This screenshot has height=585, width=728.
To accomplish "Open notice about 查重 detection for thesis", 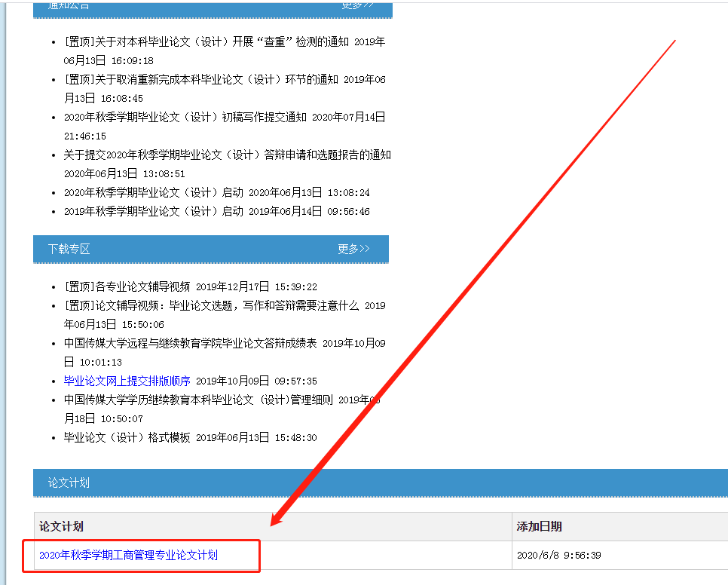I will [x=206, y=41].
